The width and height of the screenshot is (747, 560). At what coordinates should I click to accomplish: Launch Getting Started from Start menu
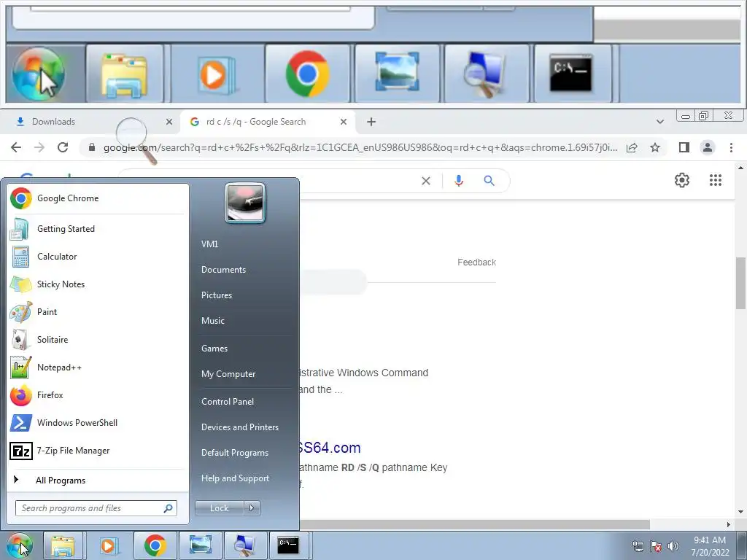98,228
